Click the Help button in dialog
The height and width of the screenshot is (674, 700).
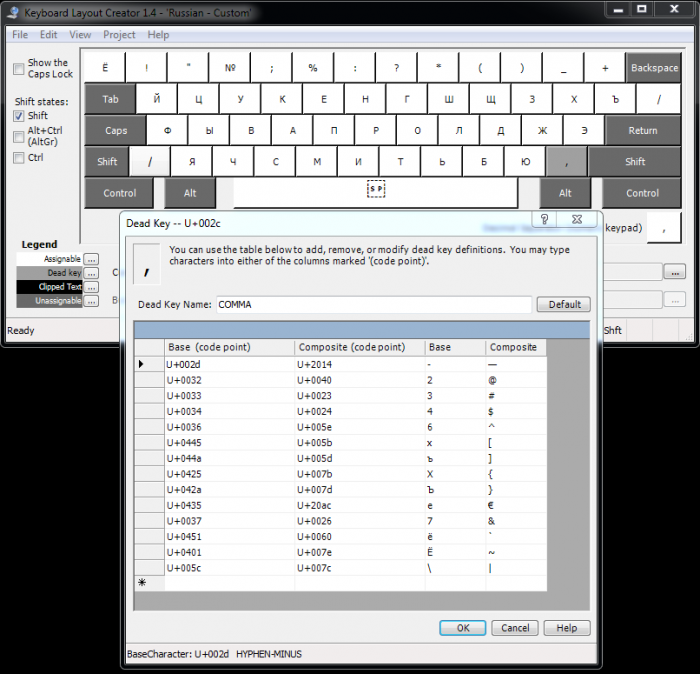point(567,628)
